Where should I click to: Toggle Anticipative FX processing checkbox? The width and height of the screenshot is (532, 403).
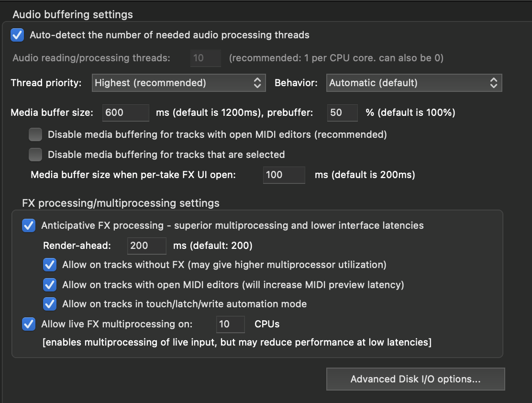29,225
